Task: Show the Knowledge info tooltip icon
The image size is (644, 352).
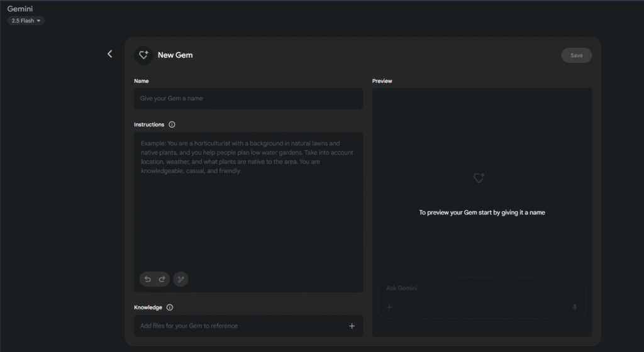Action: [170, 307]
